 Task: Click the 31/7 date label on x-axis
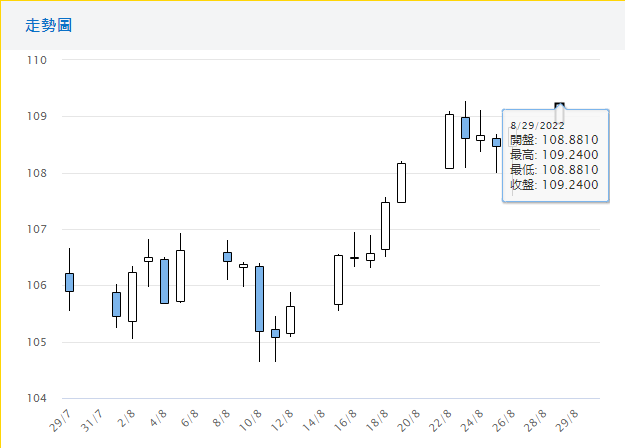pyautogui.click(x=91, y=415)
